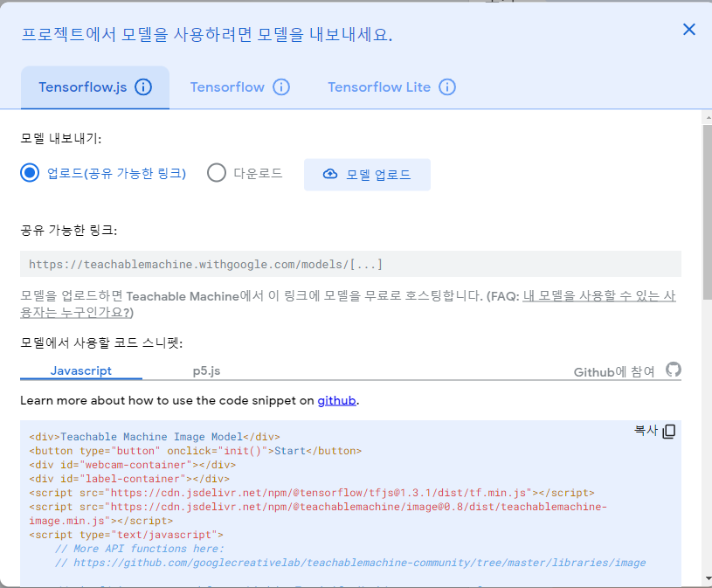This screenshot has height=588, width=712.
Task: Open the Tensorflow Lite info icon
Action: pos(447,86)
